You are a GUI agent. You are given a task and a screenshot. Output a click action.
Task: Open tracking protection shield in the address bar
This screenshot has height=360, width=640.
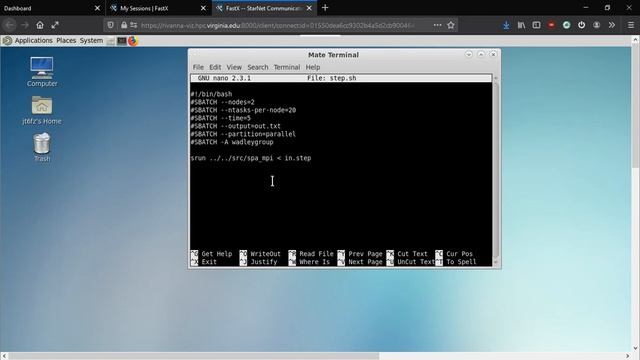[111, 25]
